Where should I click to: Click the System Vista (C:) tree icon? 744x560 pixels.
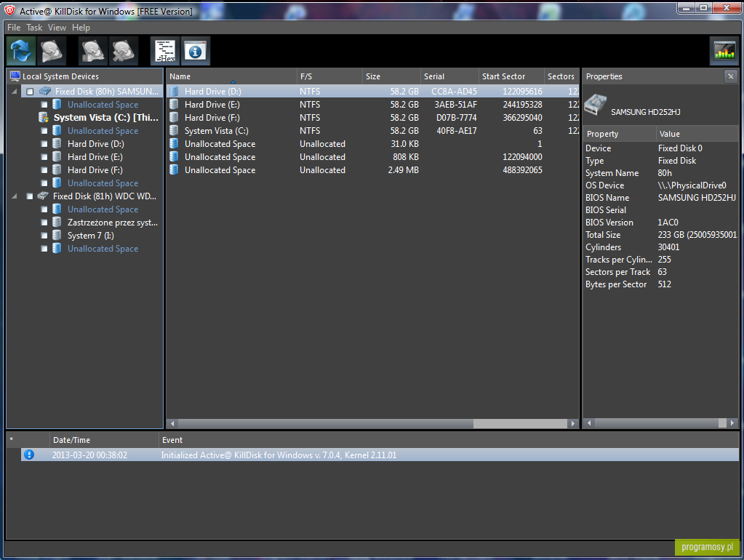point(44,117)
